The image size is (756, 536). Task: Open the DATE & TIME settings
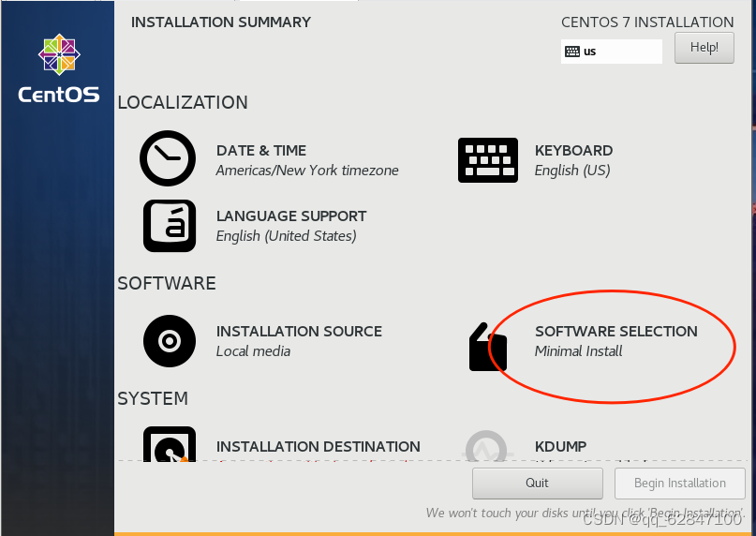tap(260, 151)
